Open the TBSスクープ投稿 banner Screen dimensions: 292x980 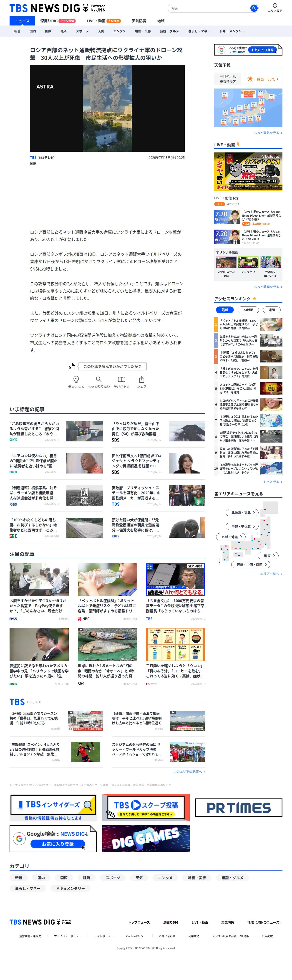[x=146, y=807]
